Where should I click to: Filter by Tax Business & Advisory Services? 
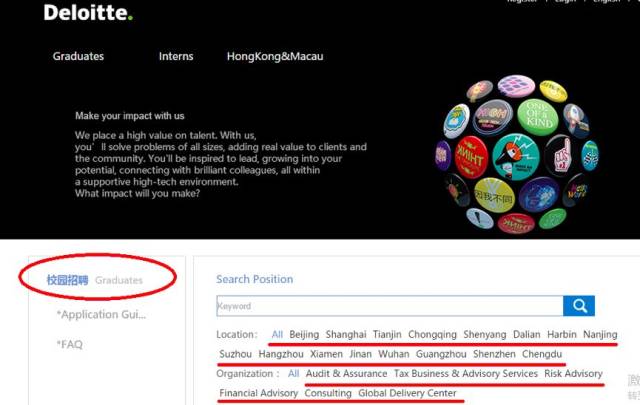coord(466,374)
